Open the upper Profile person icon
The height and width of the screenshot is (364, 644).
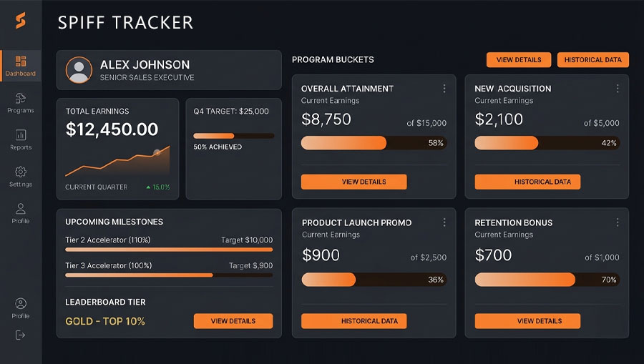21,209
